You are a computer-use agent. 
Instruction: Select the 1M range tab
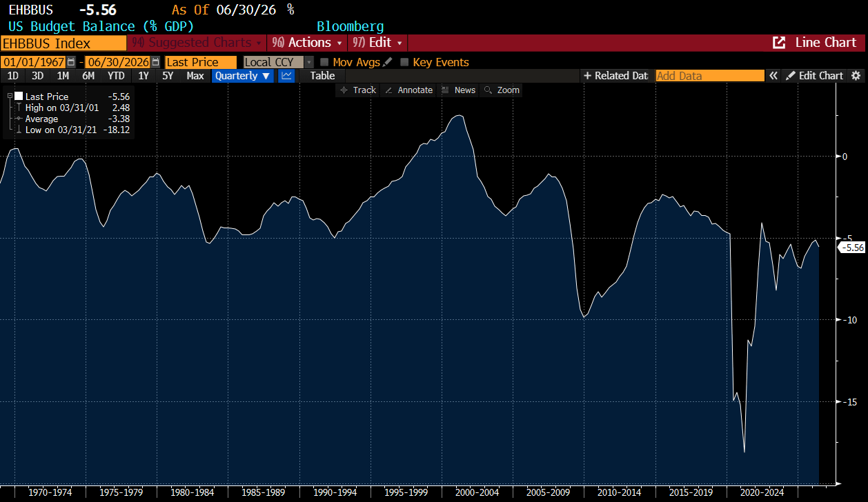pos(63,76)
